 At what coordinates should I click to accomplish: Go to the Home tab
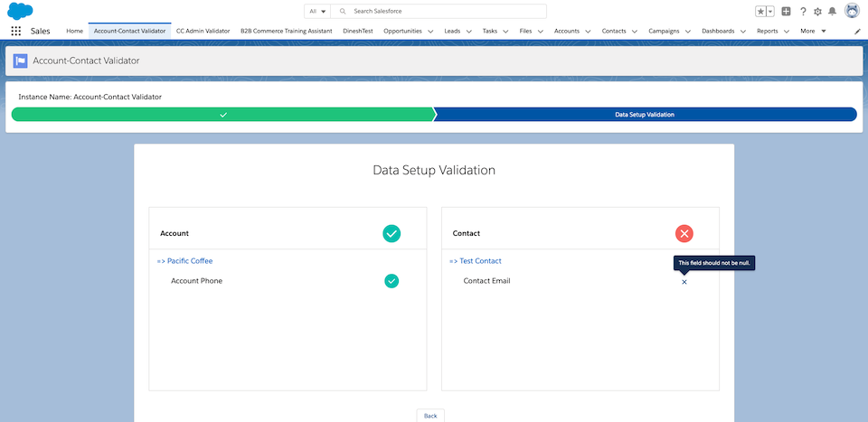click(75, 31)
